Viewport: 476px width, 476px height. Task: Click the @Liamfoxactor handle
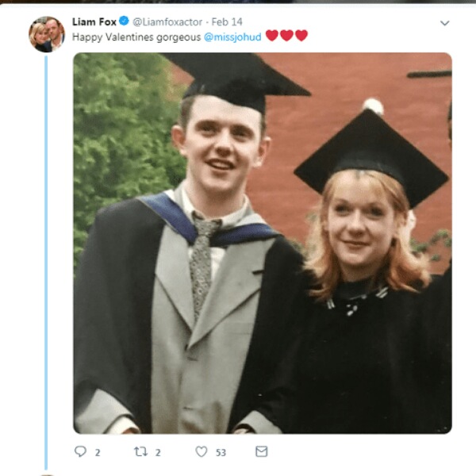click(x=167, y=22)
